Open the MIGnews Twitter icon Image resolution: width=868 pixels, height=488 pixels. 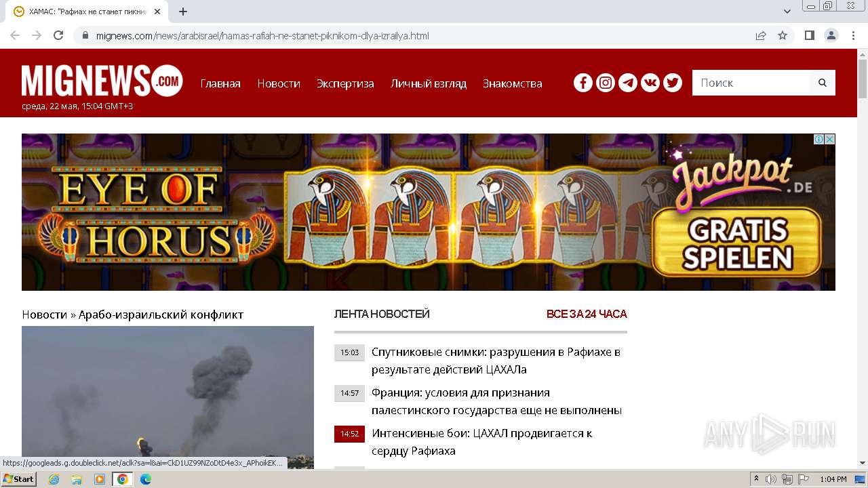[673, 83]
